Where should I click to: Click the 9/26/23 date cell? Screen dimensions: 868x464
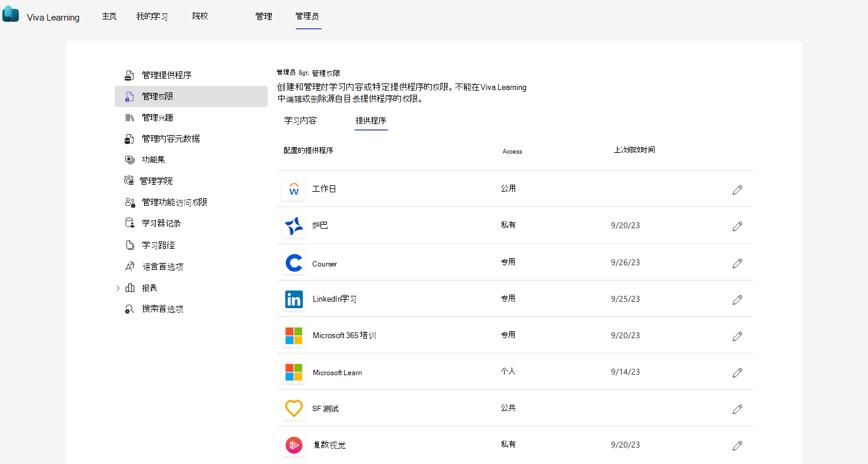(626, 262)
